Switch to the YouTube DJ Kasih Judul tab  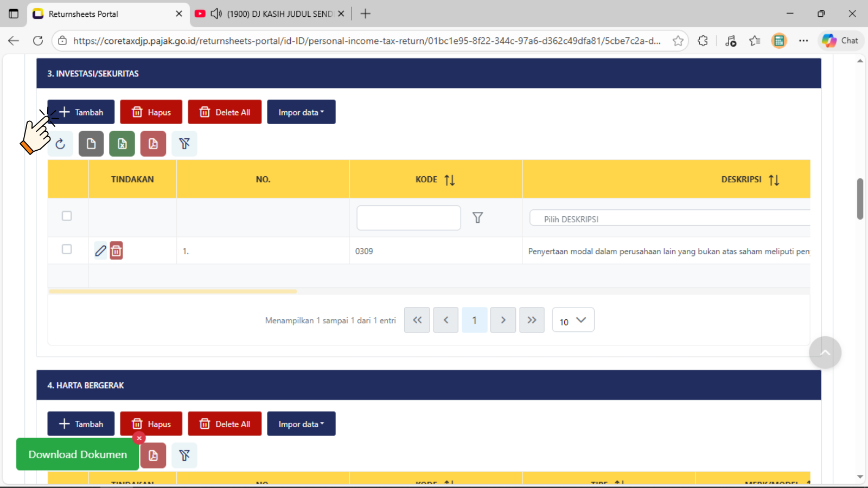[271, 14]
